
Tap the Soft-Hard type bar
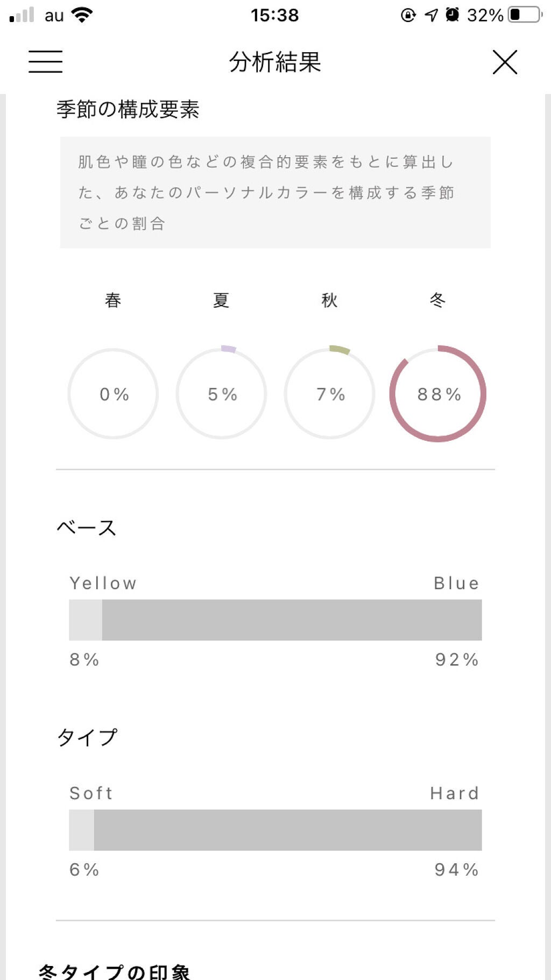pyautogui.click(x=275, y=829)
